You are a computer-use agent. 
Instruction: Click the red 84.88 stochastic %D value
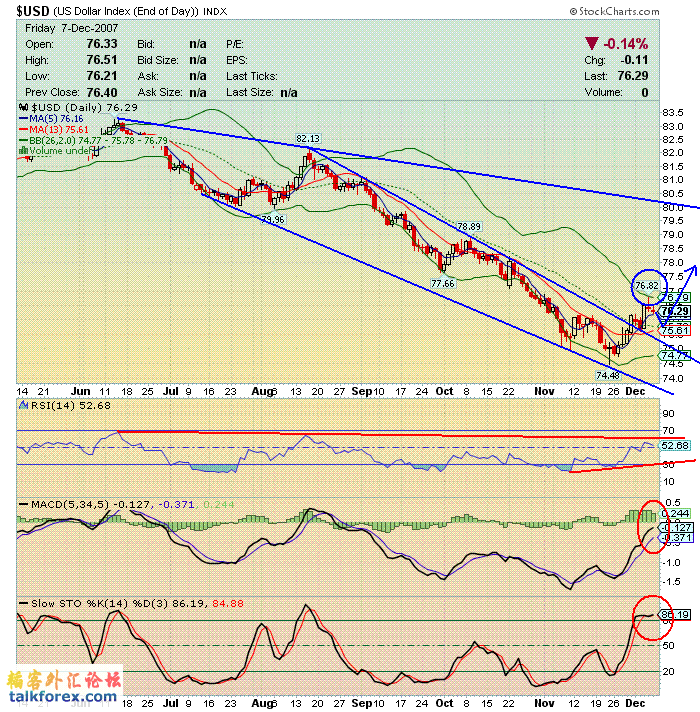click(x=228, y=603)
